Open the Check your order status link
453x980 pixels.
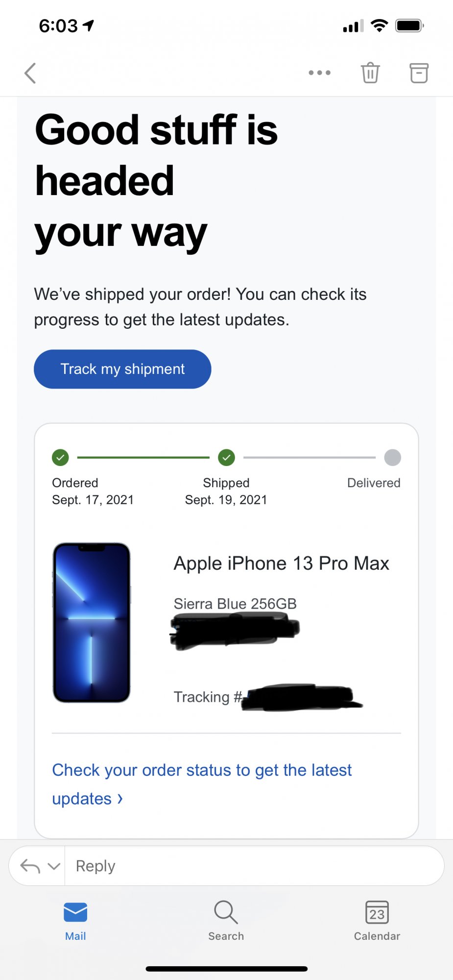[x=202, y=784]
